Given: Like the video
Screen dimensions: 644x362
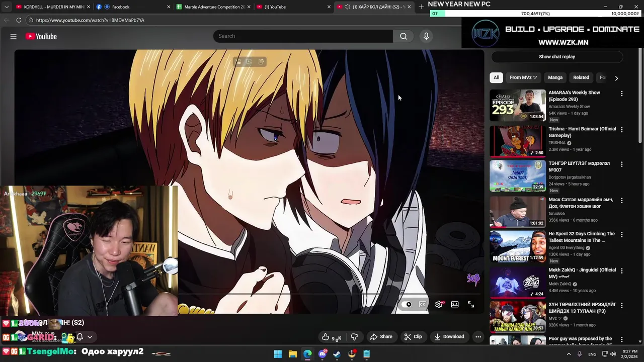Looking at the screenshot, I should (332, 337).
